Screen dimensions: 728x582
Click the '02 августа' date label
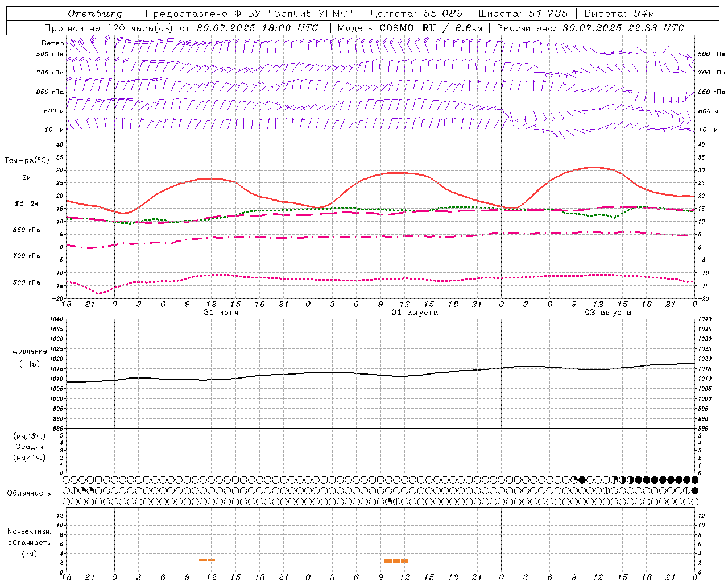(608, 313)
